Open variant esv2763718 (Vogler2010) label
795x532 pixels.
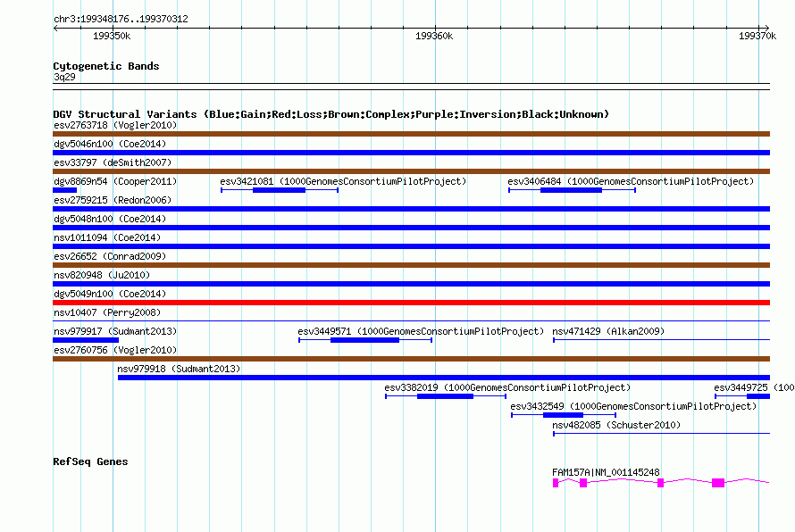tap(115, 125)
